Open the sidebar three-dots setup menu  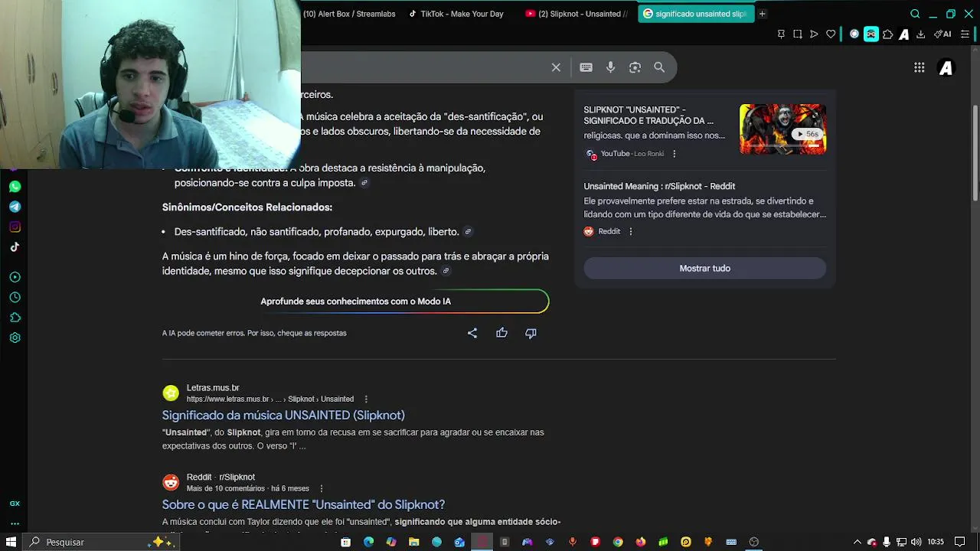(x=15, y=523)
